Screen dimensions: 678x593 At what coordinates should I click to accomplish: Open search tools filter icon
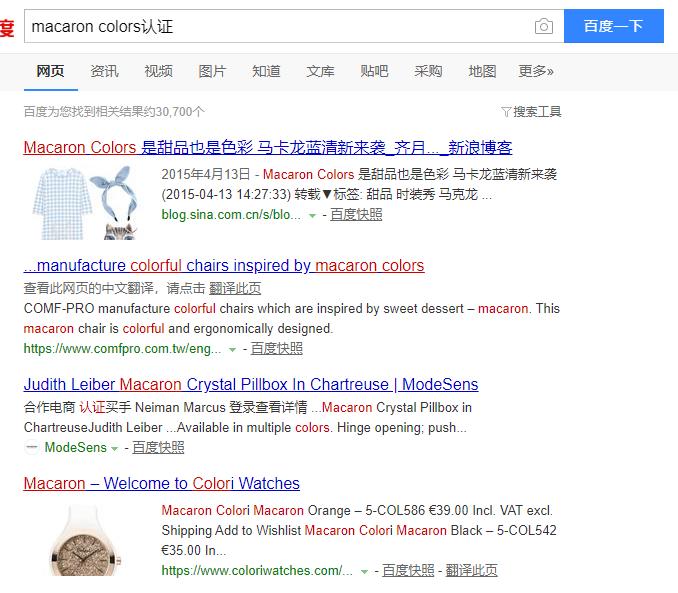506,112
